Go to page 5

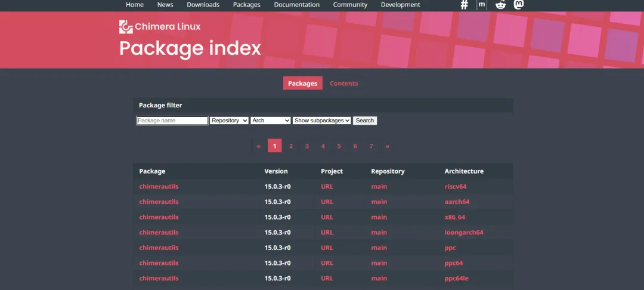tap(339, 146)
